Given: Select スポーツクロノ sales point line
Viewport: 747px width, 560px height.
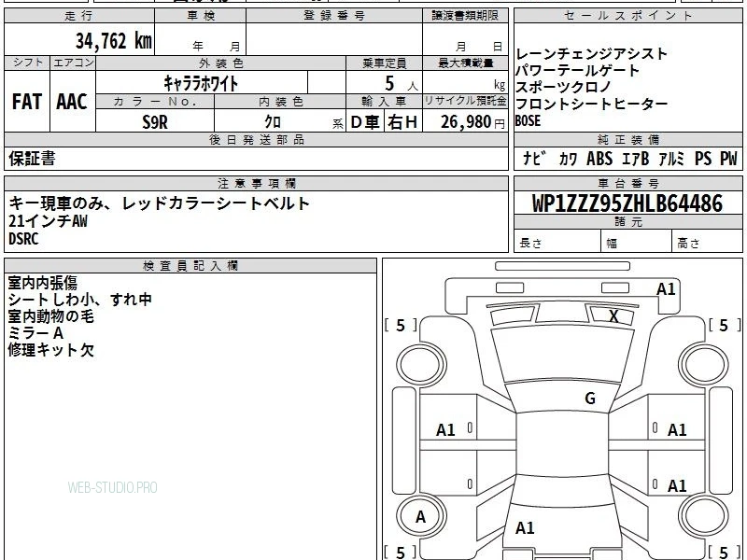Looking at the screenshot, I should tap(563, 87).
